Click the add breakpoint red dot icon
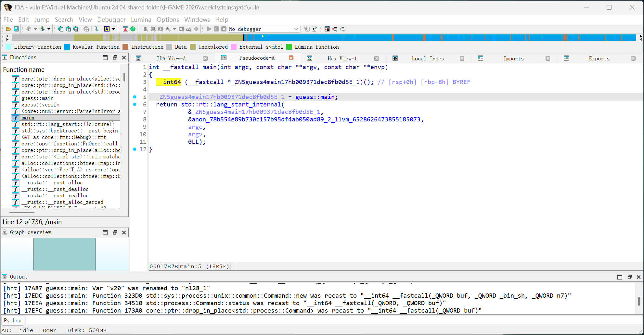The image size is (644, 335). click(x=335, y=29)
